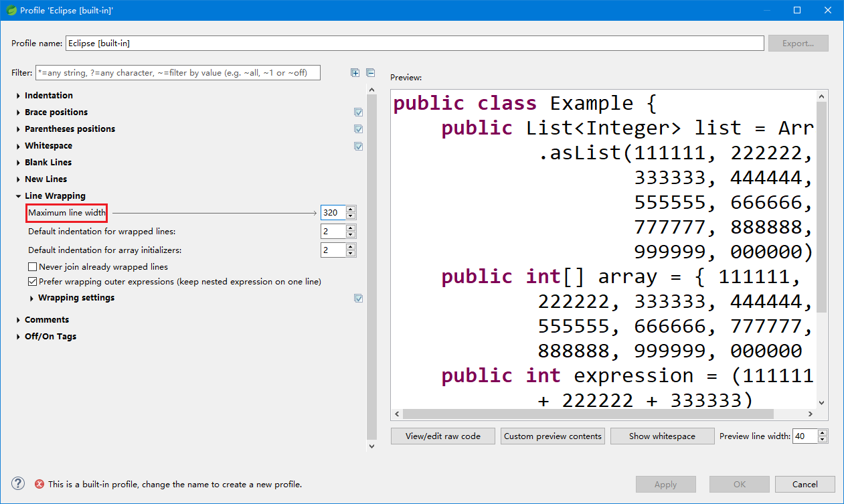This screenshot has width=844, height=504.
Task: Click the preview pane vertical scrollbar
Action: click(x=822, y=206)
